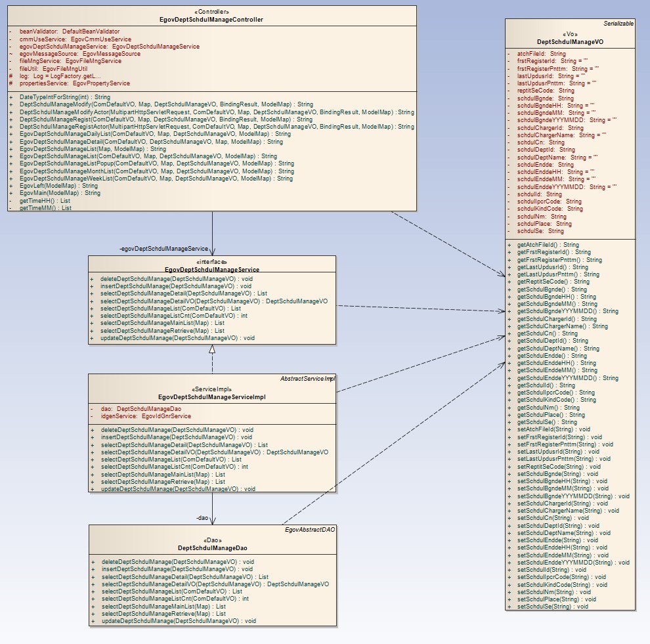
Task: Click the EgovDeptSchdulManageServiceImpl class title
Action: coord(211,397)
